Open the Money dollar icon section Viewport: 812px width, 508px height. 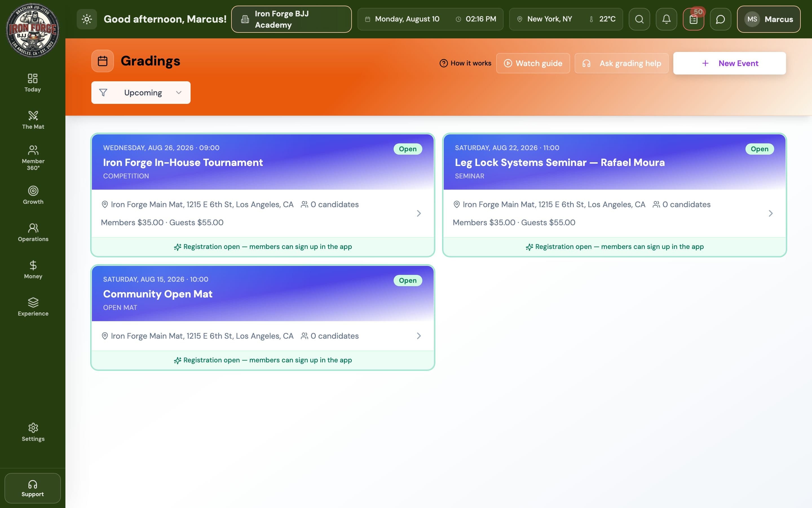[33, 270]
